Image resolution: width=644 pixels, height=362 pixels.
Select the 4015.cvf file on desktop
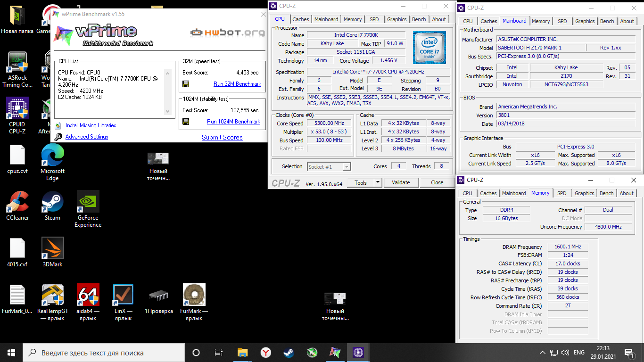[x=17, y=253]
